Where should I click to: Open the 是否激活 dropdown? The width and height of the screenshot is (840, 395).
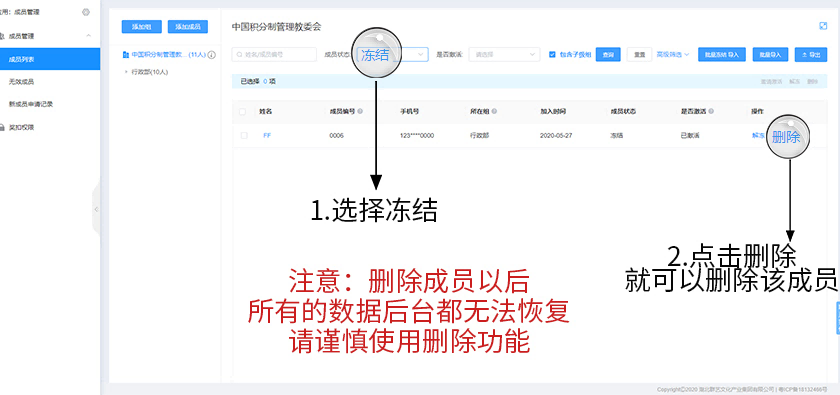504,54
